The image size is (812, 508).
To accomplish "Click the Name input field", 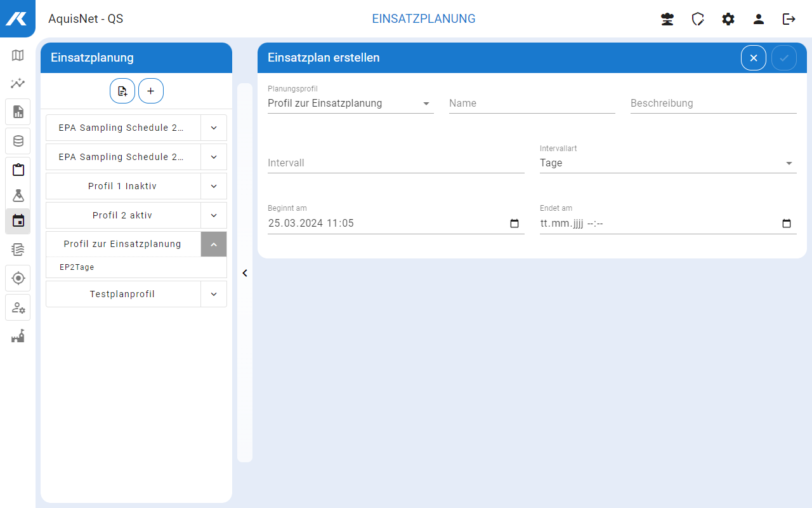I will pos(532,104).
